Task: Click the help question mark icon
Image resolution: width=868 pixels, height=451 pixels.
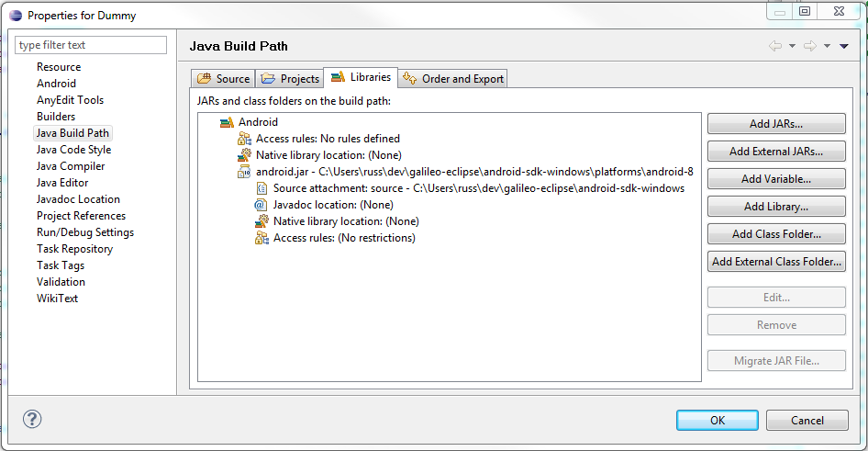Action: pos(32,419)
